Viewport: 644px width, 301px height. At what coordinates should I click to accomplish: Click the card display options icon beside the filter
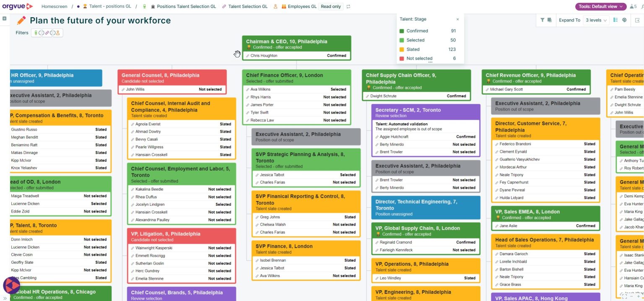tap(550, 20)
